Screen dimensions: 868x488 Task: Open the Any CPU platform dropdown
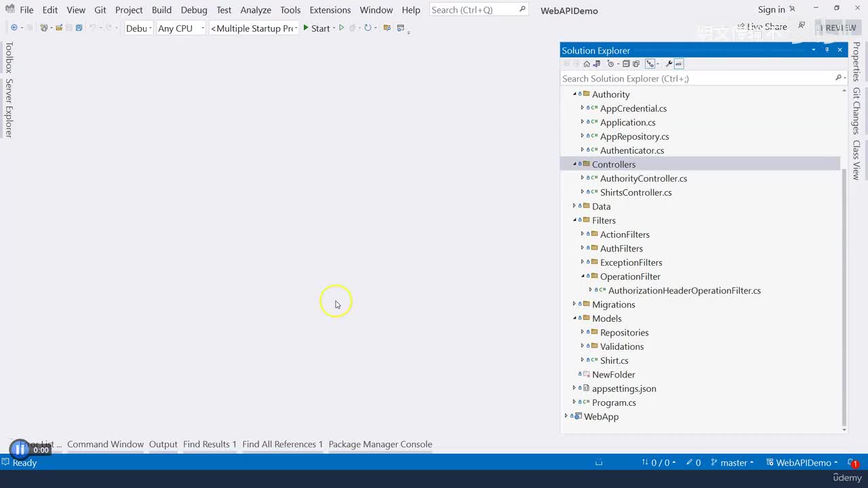click(180, 28)
